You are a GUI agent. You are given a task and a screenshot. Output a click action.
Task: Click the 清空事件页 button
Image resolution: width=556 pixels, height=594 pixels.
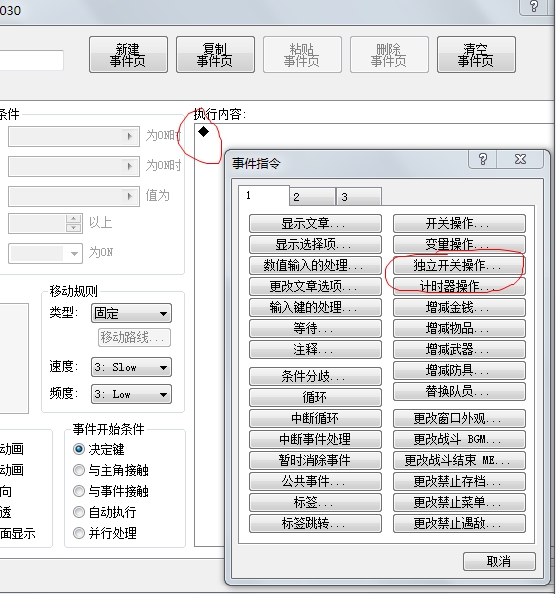pyautogui.click(x=476, y=55)
